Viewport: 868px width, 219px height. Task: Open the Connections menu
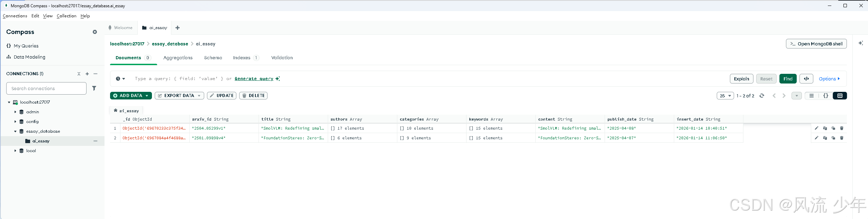coord(15,16)
